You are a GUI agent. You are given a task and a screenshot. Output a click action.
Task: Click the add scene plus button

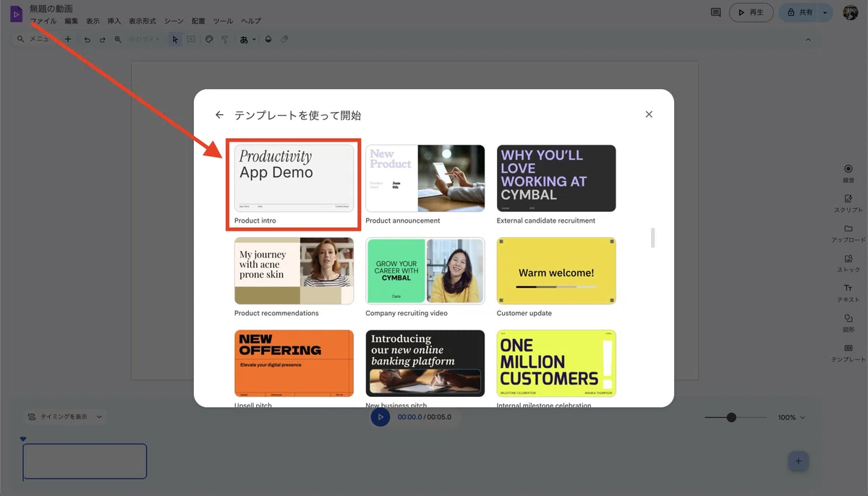799,461
